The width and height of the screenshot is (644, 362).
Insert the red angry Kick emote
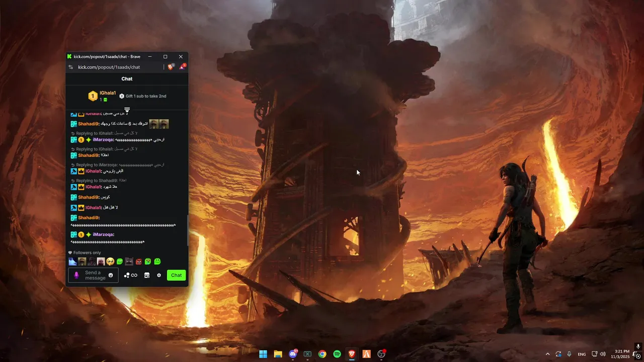click(139, 261)
